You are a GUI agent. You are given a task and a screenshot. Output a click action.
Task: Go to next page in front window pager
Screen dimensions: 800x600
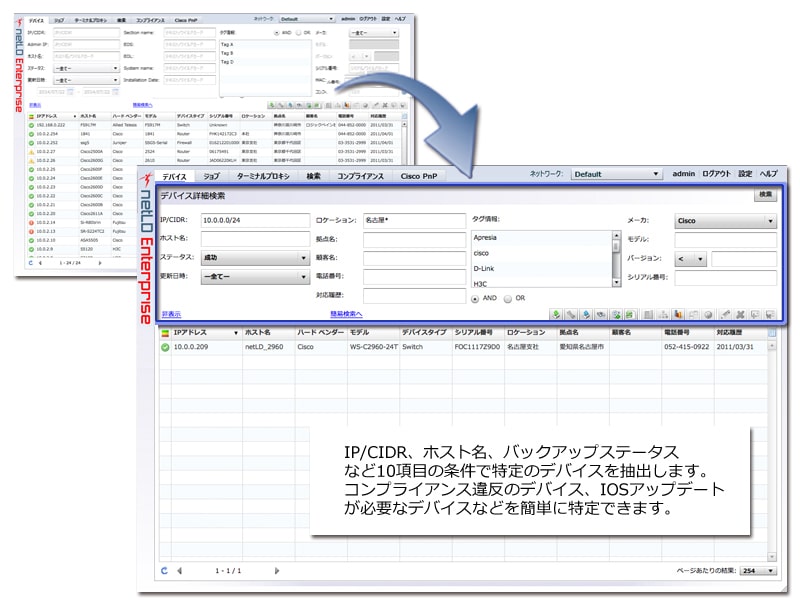277,570
